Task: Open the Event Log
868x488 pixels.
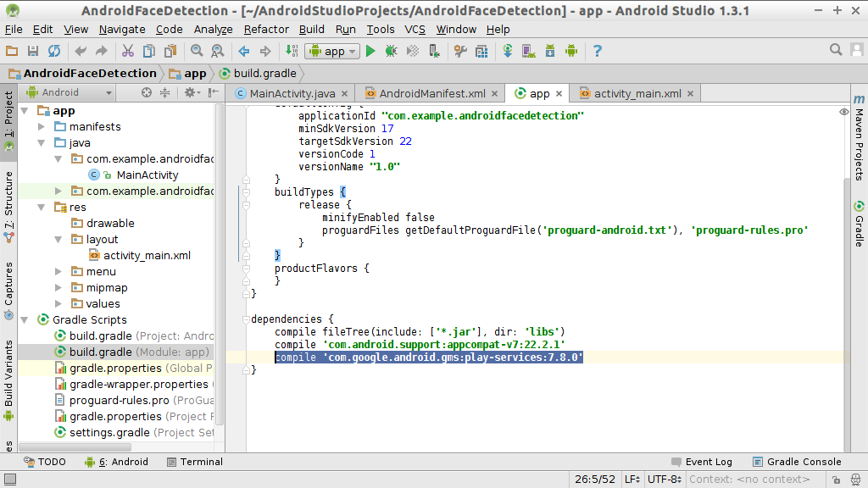Action: (x=701, y=462)
